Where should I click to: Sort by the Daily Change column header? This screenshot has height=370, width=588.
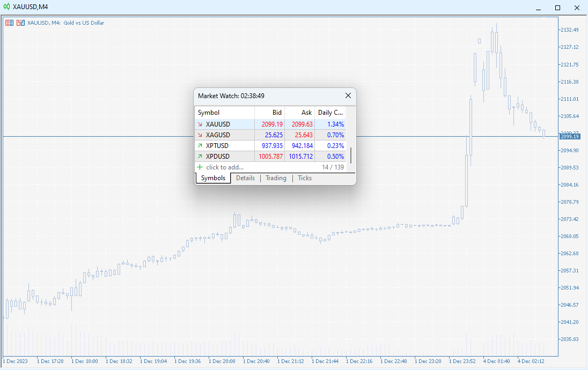(330, 113)
